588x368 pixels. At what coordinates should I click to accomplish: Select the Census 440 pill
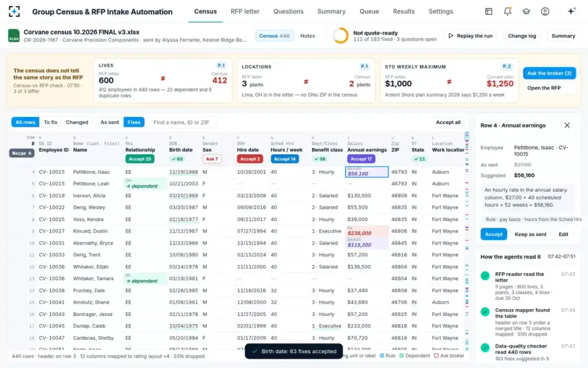(x=274, y=36)
